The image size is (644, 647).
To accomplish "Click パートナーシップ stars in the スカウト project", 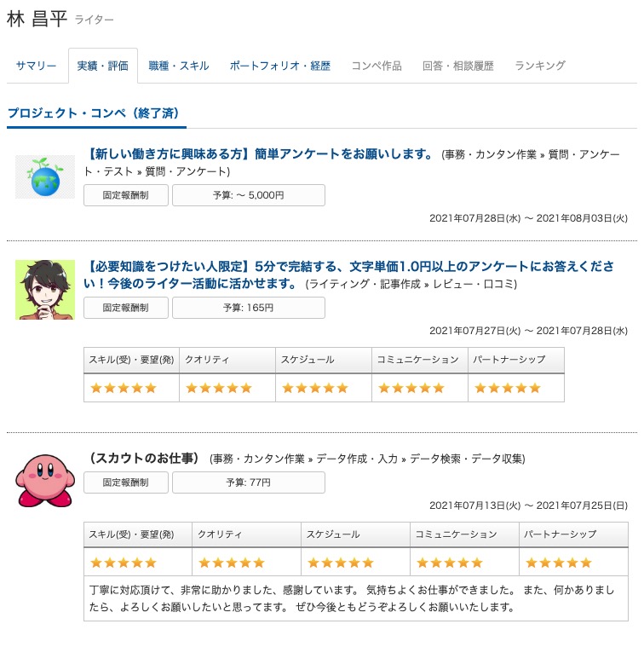I will pos(559,563).
